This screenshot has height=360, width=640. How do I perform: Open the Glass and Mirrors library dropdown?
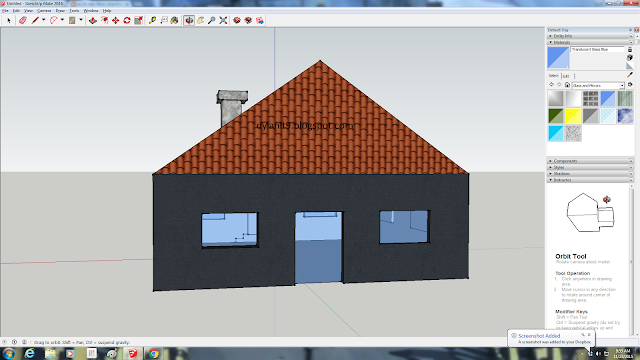pos(598,85)
